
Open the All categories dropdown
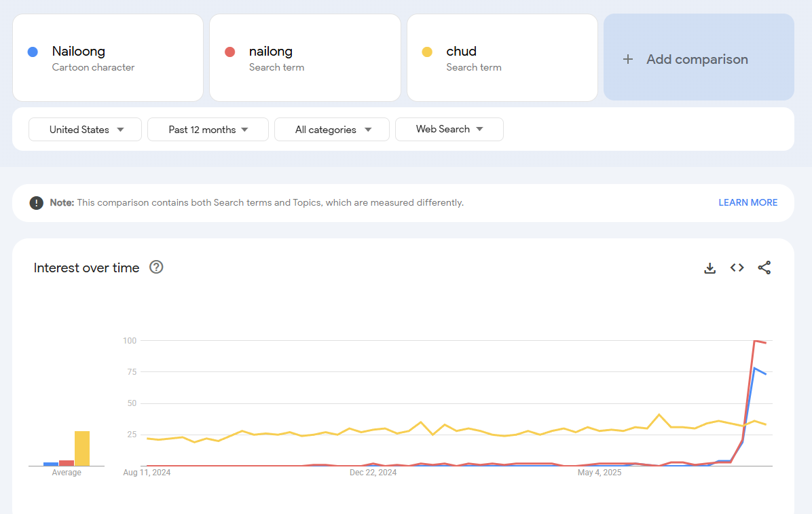click(x=331, y=130)
